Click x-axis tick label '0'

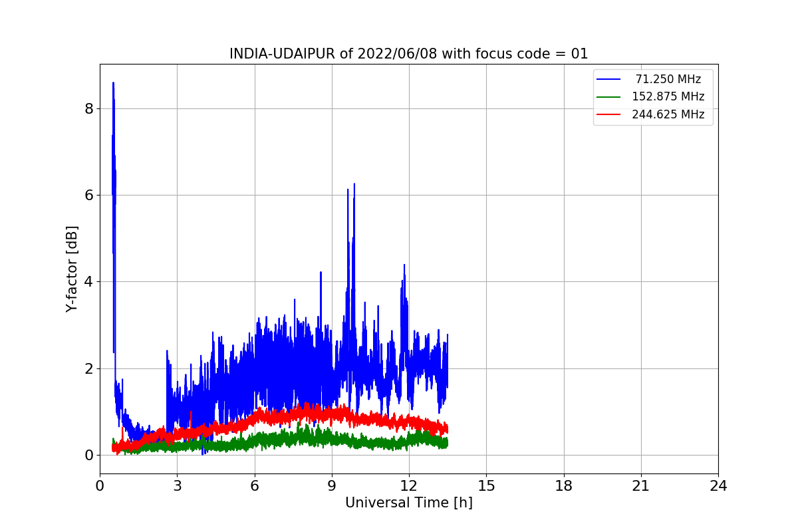100,485
